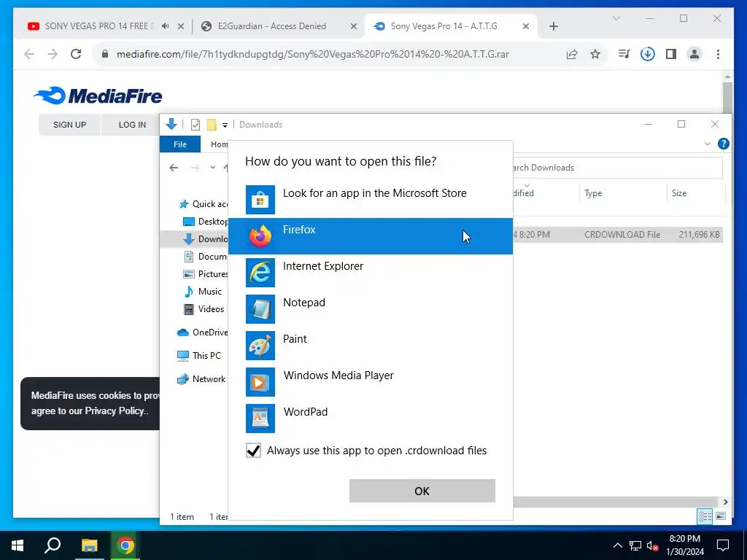The height and width of the screenshot is (560, 747).
Task: Open the Windows Start menu
Action: 18,545
